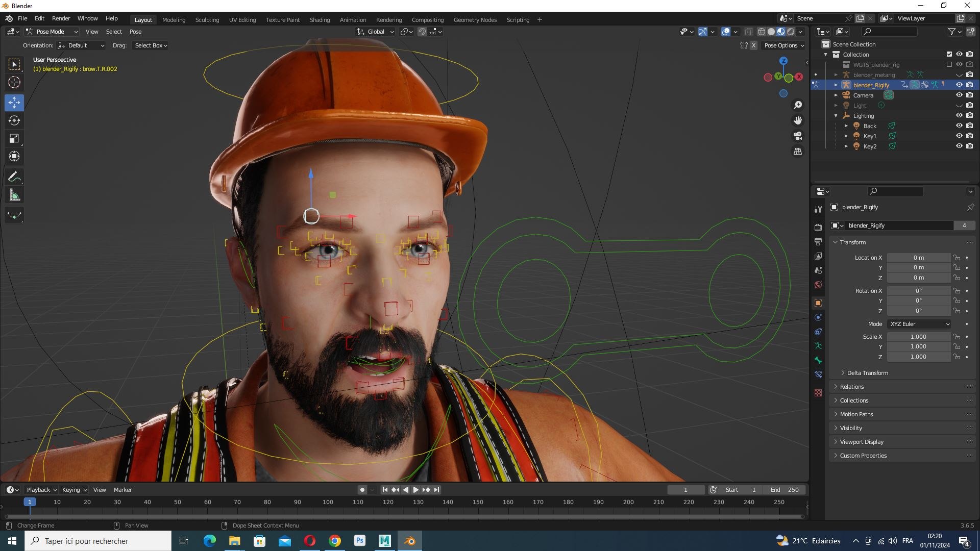Open Blender from the Windows taskbar
Screen dimensions: 980x551
[410, 541]
